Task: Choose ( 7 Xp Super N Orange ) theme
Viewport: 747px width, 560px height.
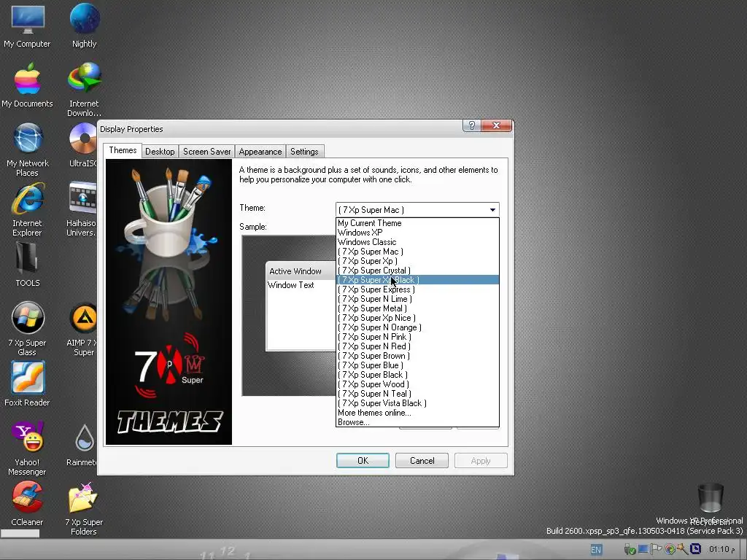Action: [417, 327]
